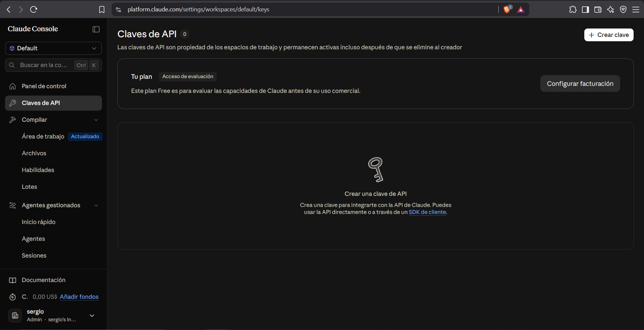Focus the Buscar en la consola search field

[53, 65]
